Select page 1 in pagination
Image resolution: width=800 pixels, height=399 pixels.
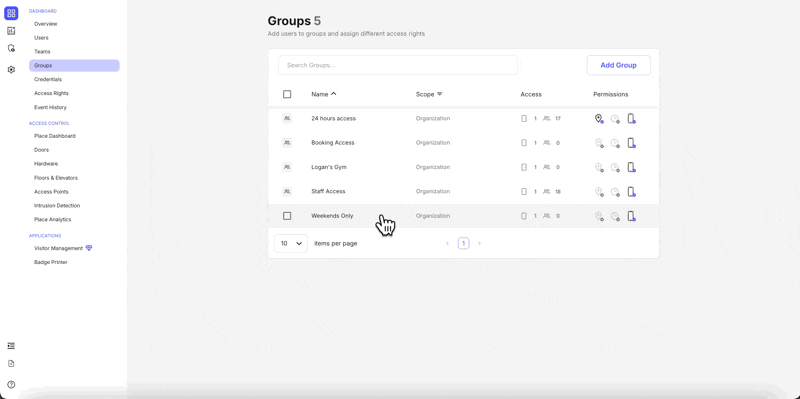tap(463, 243)
